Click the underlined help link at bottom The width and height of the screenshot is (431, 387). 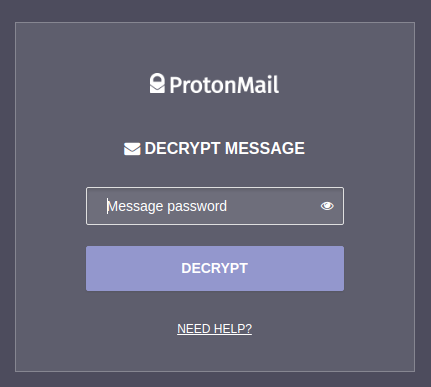(x=215, y=329)
